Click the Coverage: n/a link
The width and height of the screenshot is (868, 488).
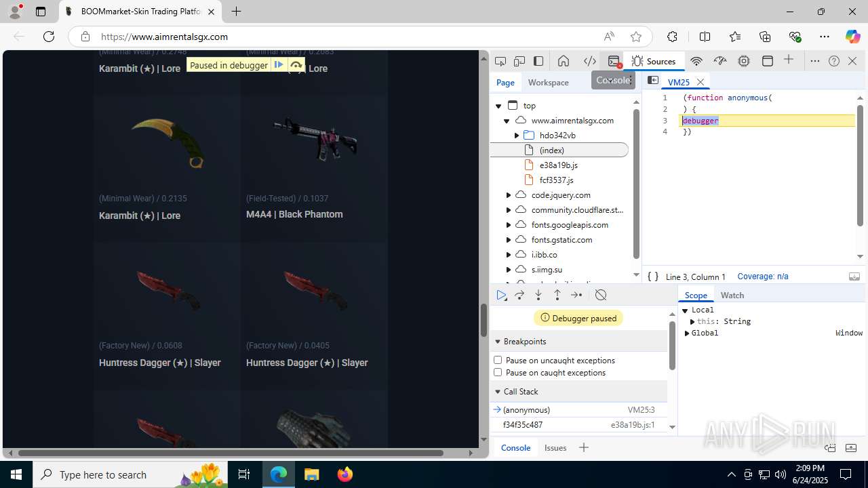tap(763, 277)
